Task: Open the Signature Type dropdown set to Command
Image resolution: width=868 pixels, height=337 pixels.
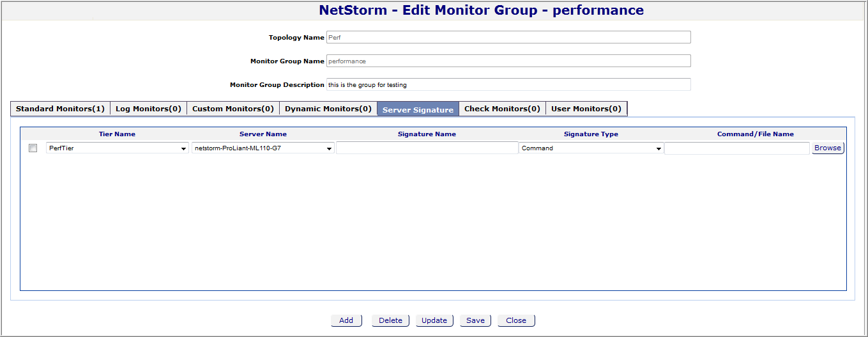Action: pos(591,148)
